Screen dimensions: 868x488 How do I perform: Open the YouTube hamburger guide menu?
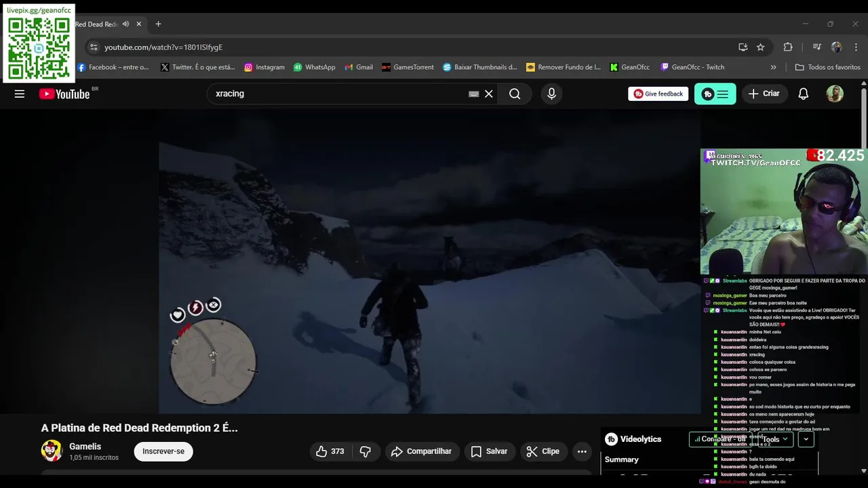[x=20, y=94]
